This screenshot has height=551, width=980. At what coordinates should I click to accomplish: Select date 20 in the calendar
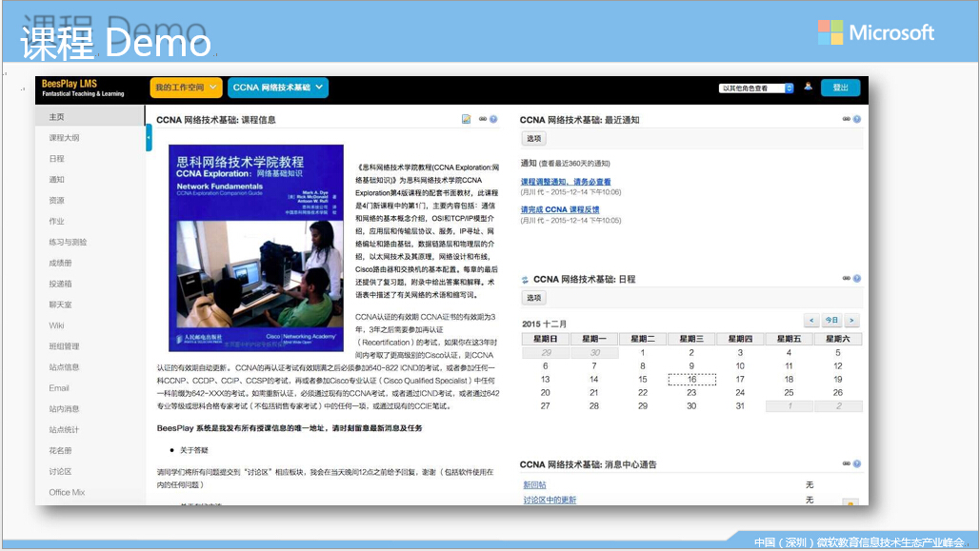coord(546,393)
